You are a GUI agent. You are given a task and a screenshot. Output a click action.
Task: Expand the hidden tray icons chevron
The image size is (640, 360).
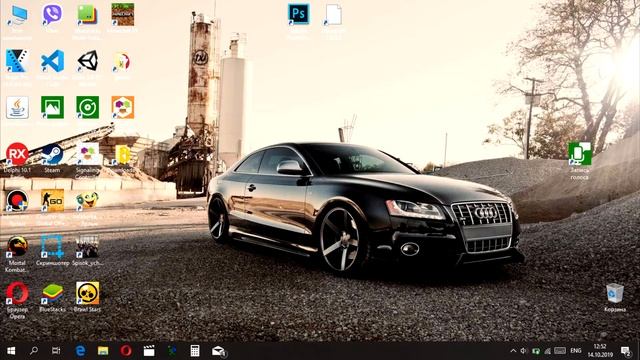(513, 351)
